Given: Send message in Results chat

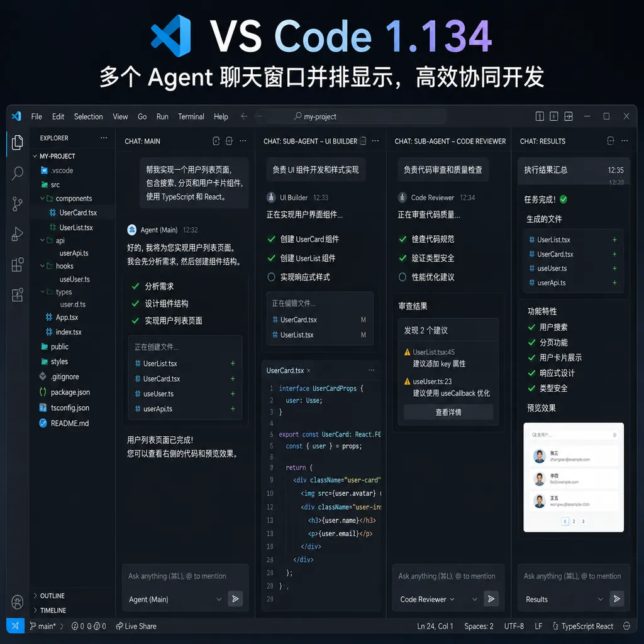Looking at the screenshot, I should 617,599.
